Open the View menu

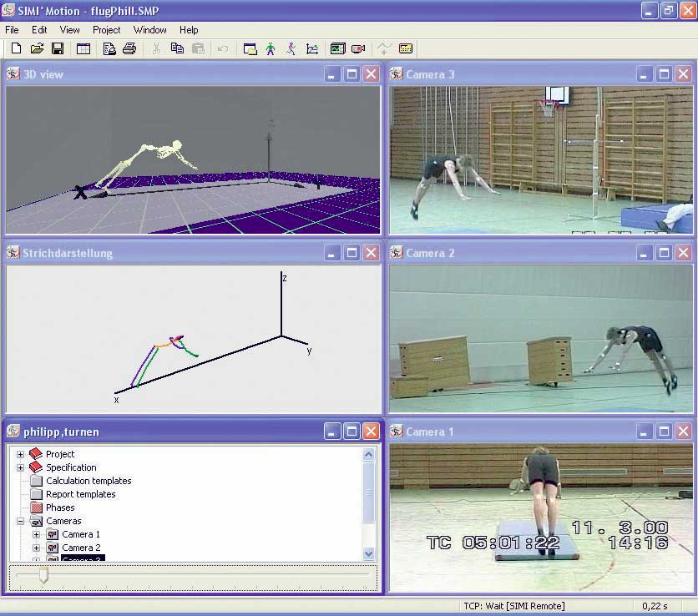tap(70, 30)
